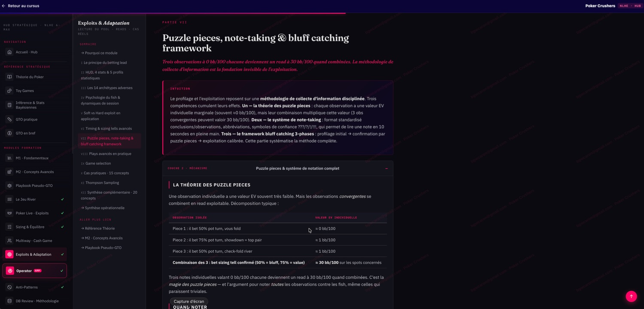Open the Playbook Pseudo-GTO scale icon
Screen dimensions: 644x309
[9, 185]
